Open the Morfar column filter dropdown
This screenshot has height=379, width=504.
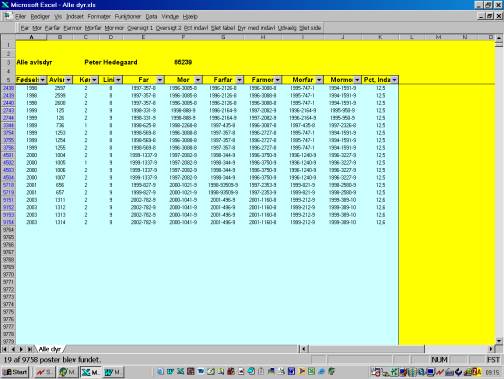[x=319, y=80]
